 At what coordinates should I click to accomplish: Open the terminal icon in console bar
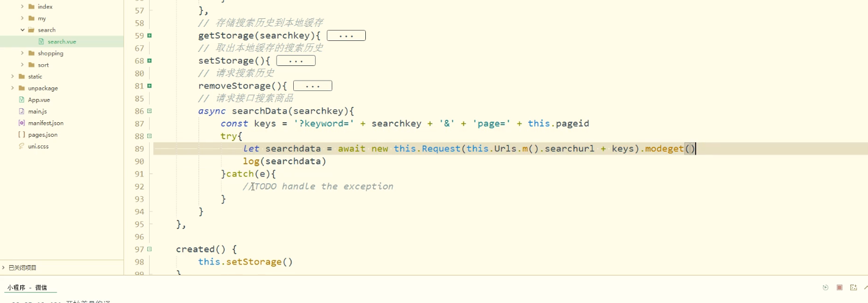pyautogui.click(x=853, y=287)
